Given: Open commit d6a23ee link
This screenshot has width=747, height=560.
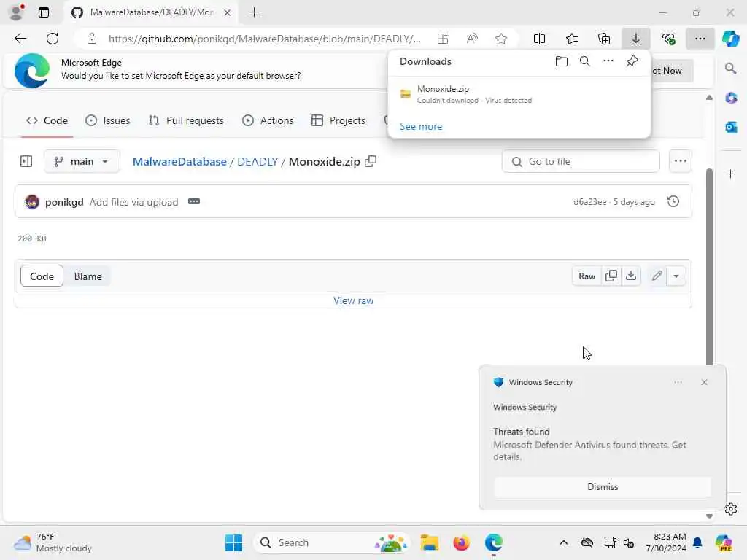Looking at the screenshot, I should (x=589, y=202).
